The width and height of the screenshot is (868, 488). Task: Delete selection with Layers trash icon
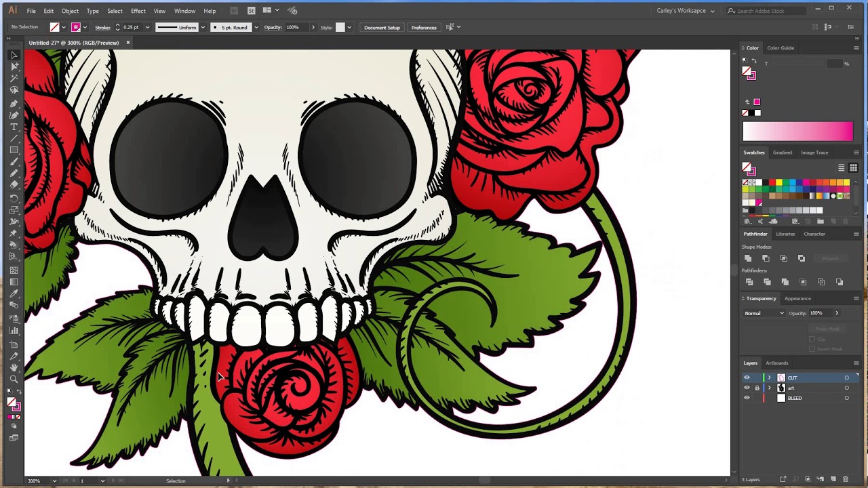click(846, 479)
